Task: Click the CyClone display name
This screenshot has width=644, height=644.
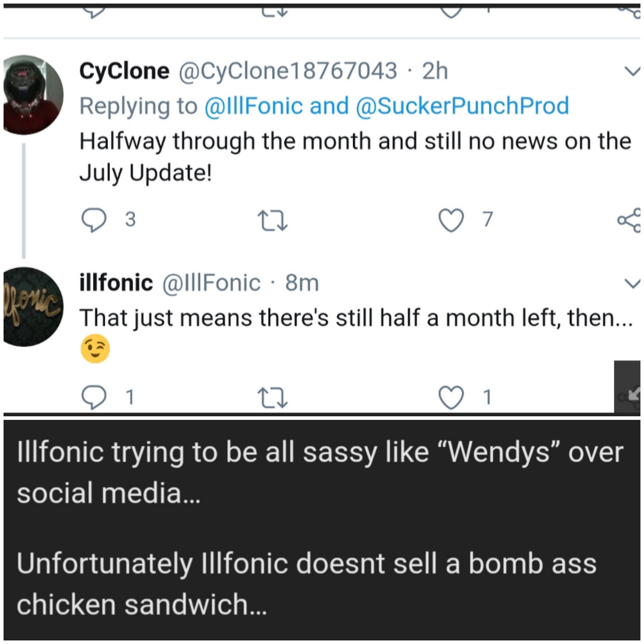Action: [124, 71]
